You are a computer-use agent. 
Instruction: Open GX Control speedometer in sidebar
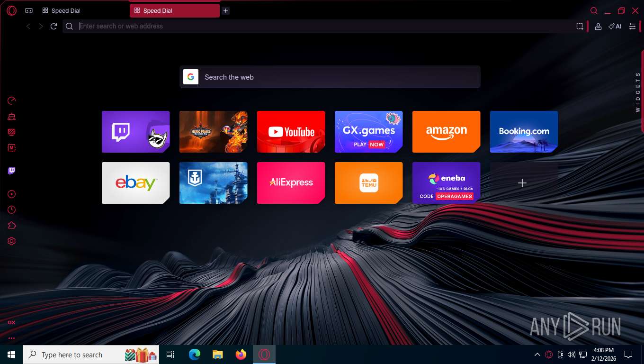(12, 100)
